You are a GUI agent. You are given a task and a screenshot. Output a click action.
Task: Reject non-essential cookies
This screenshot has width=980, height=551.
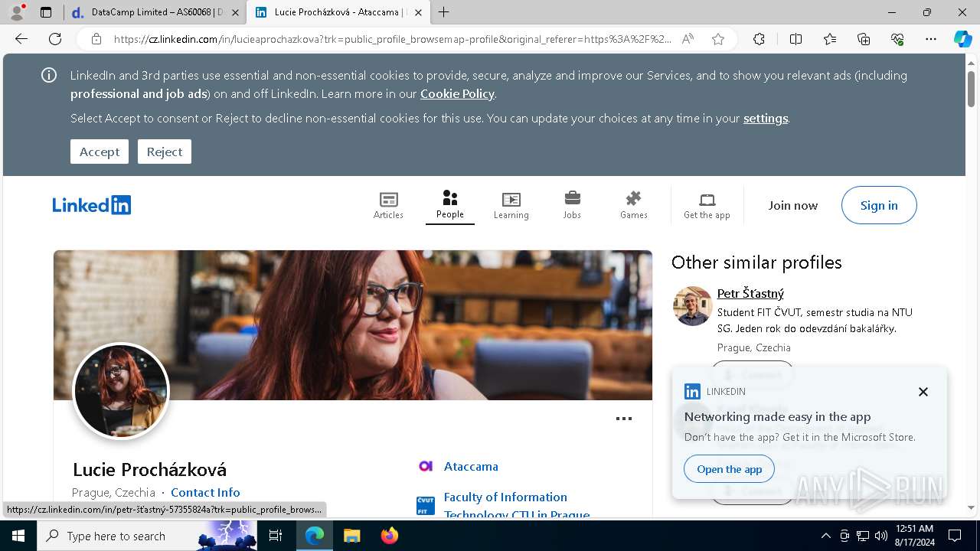[x=165, y=152]
